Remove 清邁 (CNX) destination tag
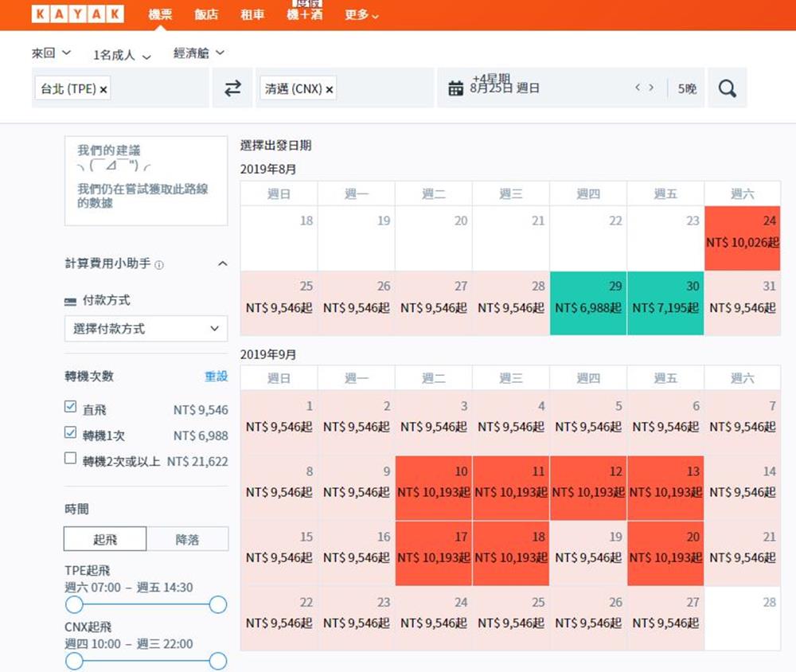 [330, 89]
